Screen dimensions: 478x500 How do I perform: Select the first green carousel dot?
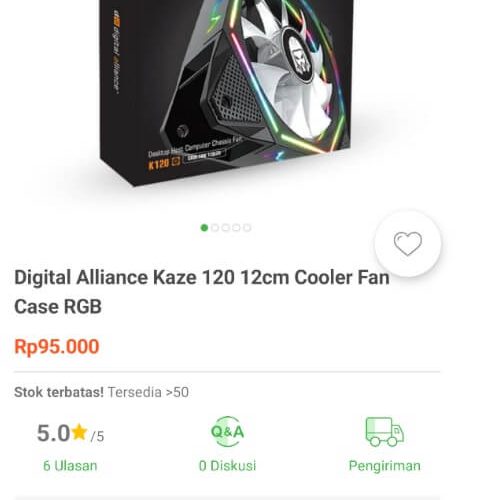(x=204, y=228)
